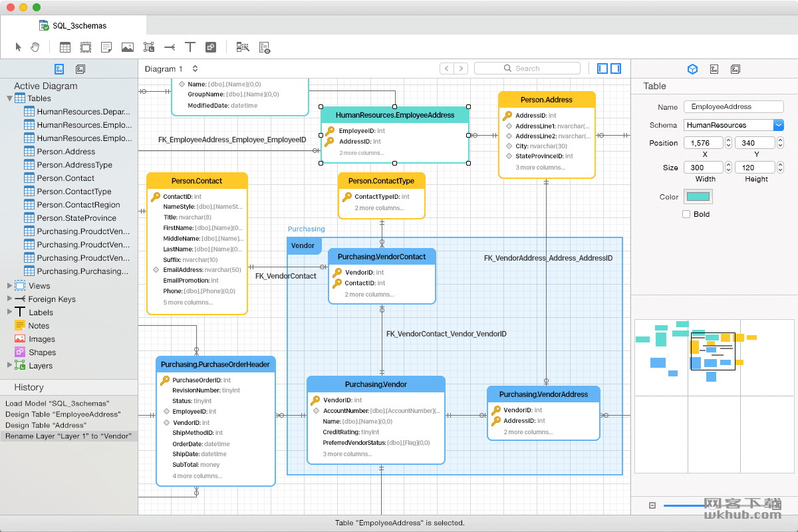The image size is (798, 532).
Task: Select the Shape tool in toolbar
Action: [x=211, y=47]
